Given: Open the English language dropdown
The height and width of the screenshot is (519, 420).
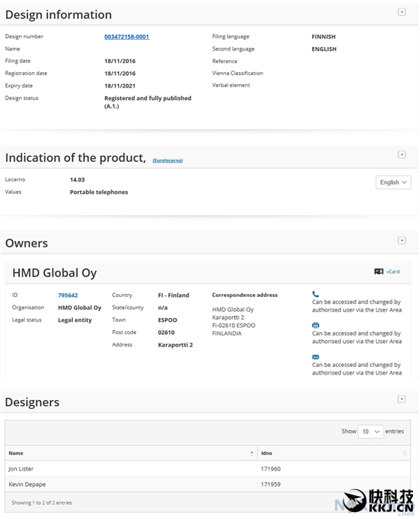Looking at the screenshot, I should (393, 182).
